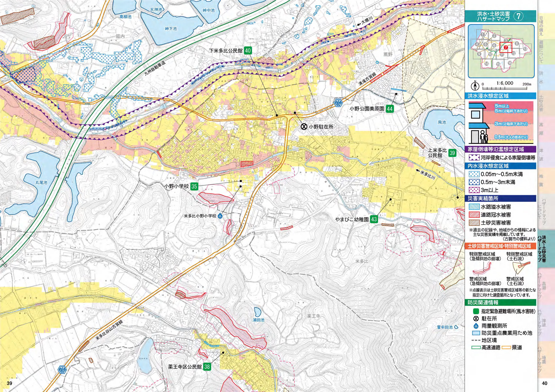This screenshot has height=392, width=555.
Task: Click the 3m以上 inland flooding swatch
Action: coord(474,190)
